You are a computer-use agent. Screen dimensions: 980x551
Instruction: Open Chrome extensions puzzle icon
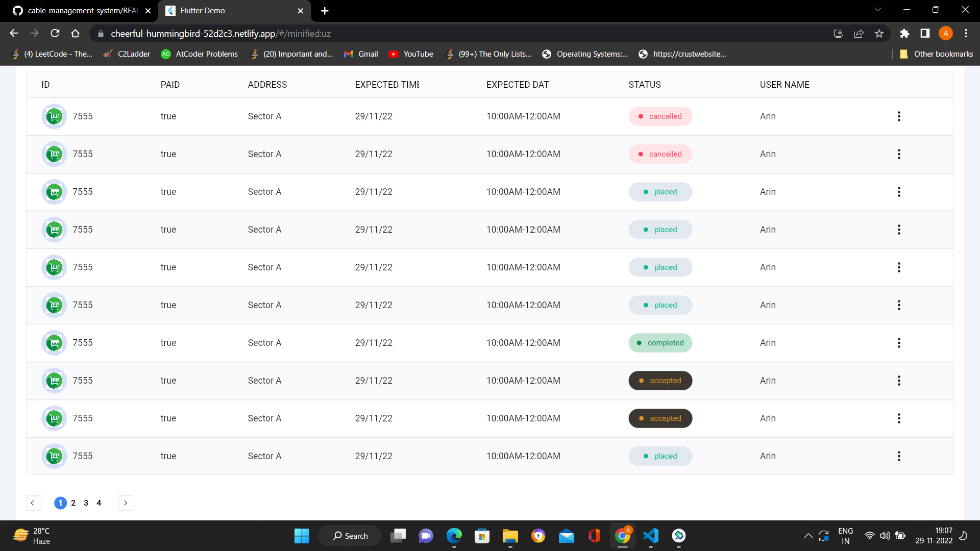(x=904, y=34)
